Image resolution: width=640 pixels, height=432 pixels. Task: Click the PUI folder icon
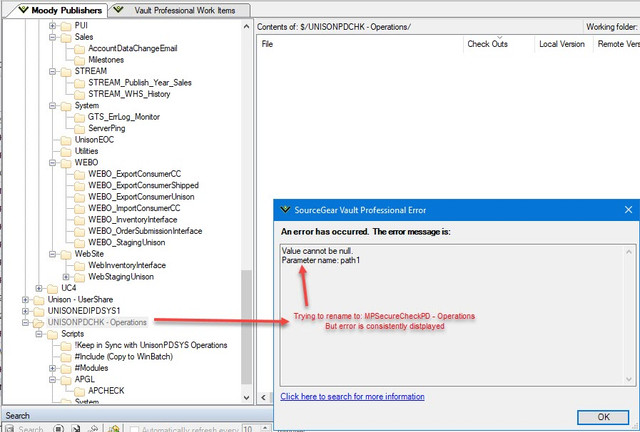coord(66,26)
